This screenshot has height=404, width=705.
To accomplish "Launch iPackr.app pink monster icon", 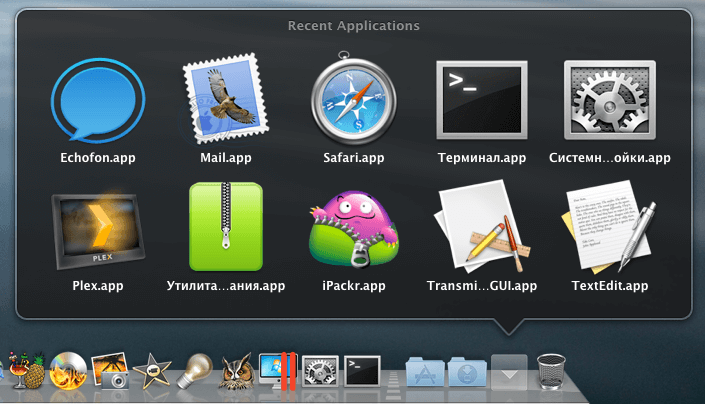I will pos(353,229).
